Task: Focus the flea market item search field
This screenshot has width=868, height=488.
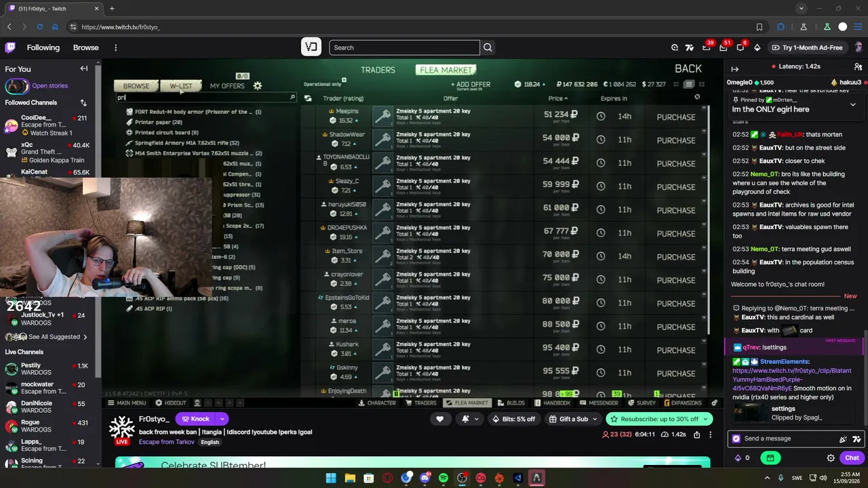Action: pyautogui.click(x=206, y=98)
